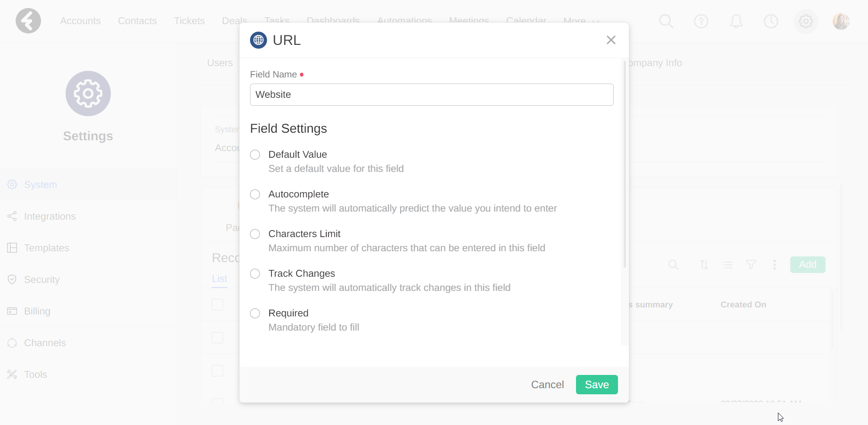
Task: Open the Deals menu item
Action: [234, 21]
